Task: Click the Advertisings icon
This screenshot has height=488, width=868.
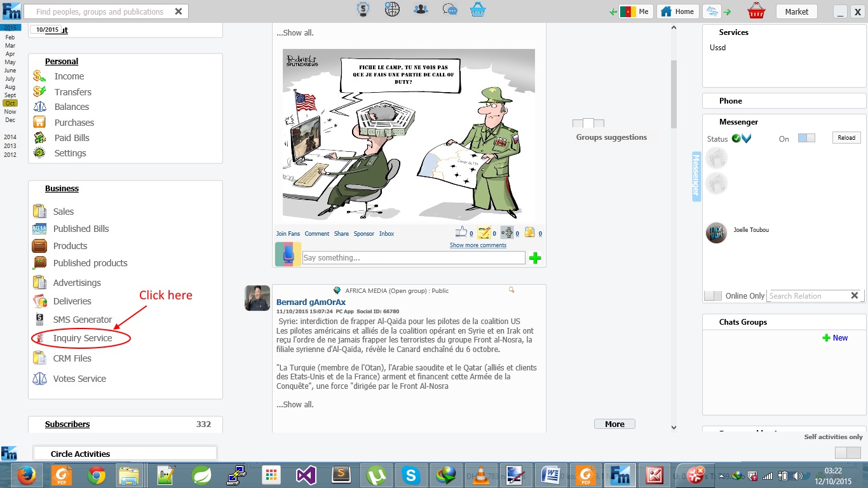Action: [39, 282]
